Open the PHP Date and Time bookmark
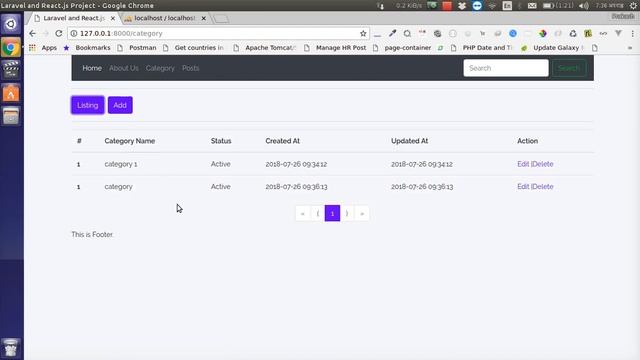The width and height of the screenshot is (640, 360). coord(482,48)
